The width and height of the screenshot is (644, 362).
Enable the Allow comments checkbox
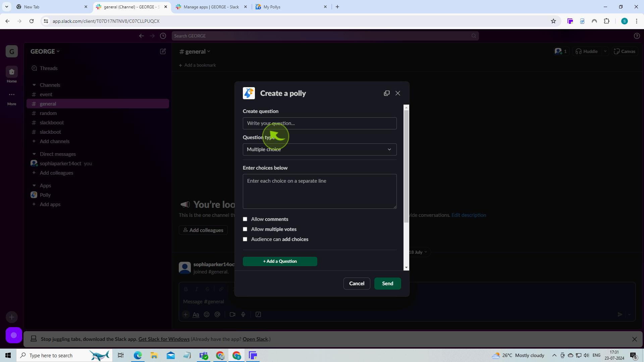pyautogui.click(x=245, y=219)
